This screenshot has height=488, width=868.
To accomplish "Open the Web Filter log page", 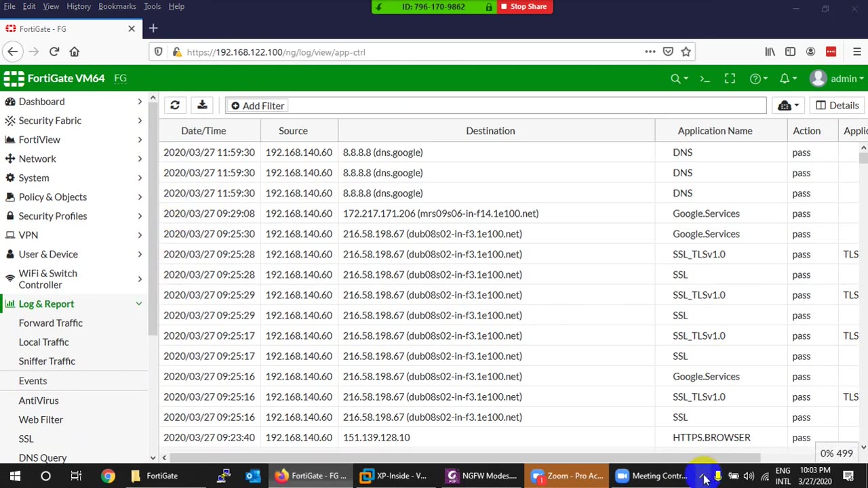I will click(x=41, y=420).
